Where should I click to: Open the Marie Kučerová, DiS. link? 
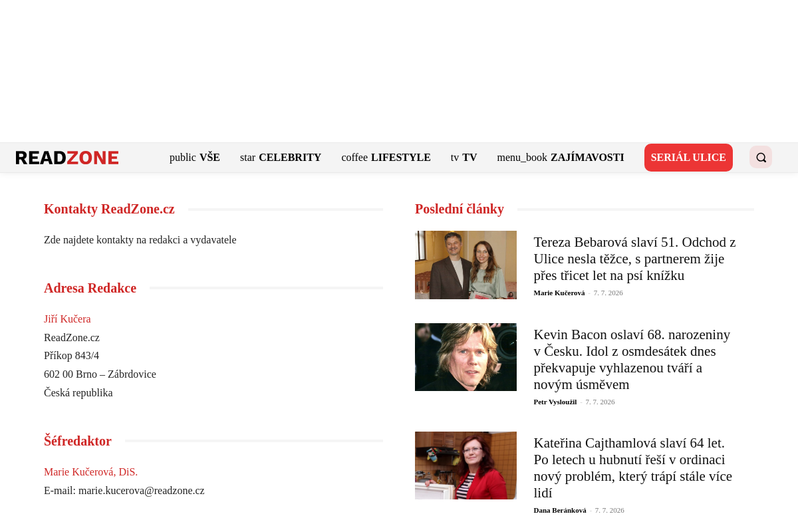point(90,472)
